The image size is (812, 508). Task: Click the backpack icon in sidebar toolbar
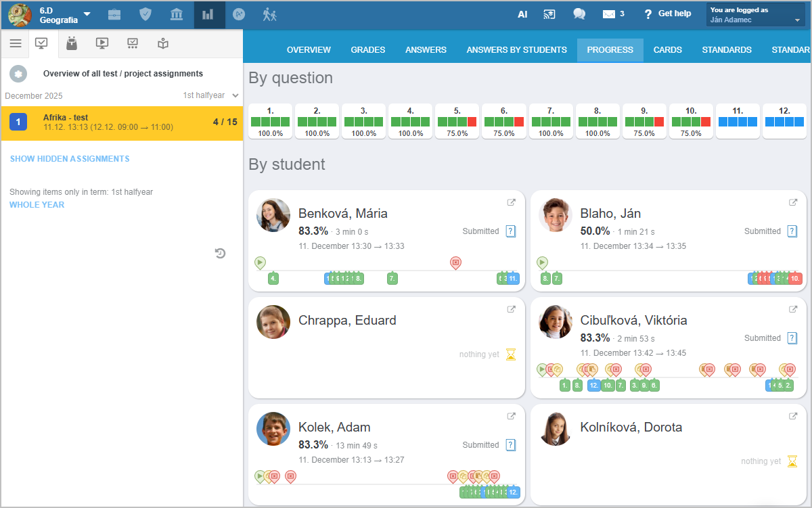pos(72,43)
